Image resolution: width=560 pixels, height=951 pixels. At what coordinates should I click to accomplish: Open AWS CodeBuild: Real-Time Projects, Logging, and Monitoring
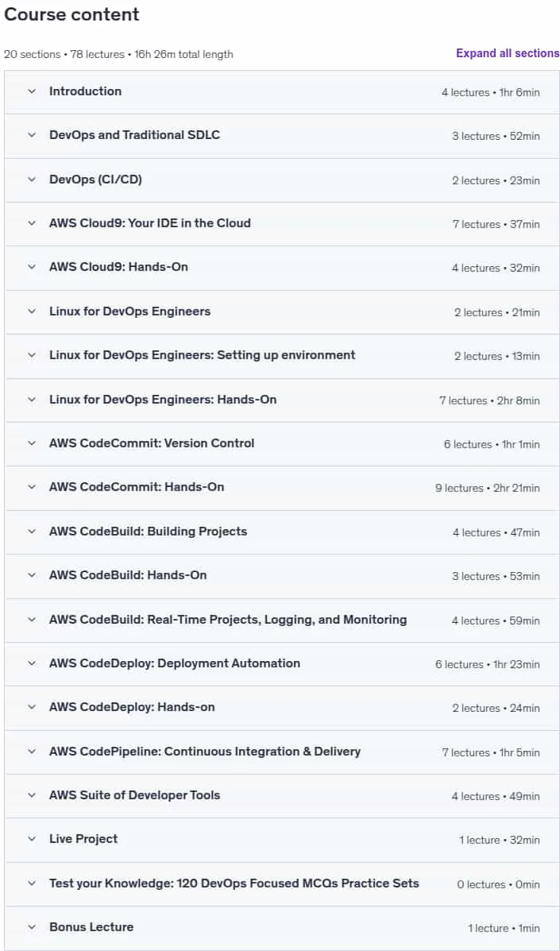tap(282, 620)
